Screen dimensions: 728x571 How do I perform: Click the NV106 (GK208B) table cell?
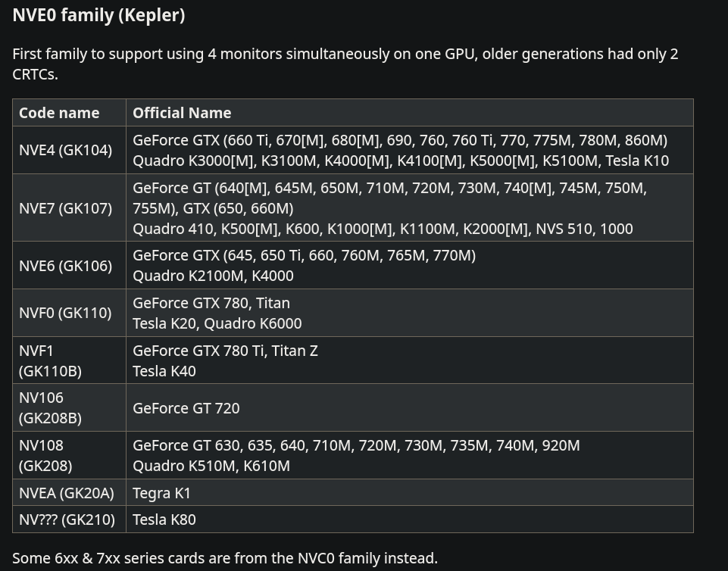(50, 407)
